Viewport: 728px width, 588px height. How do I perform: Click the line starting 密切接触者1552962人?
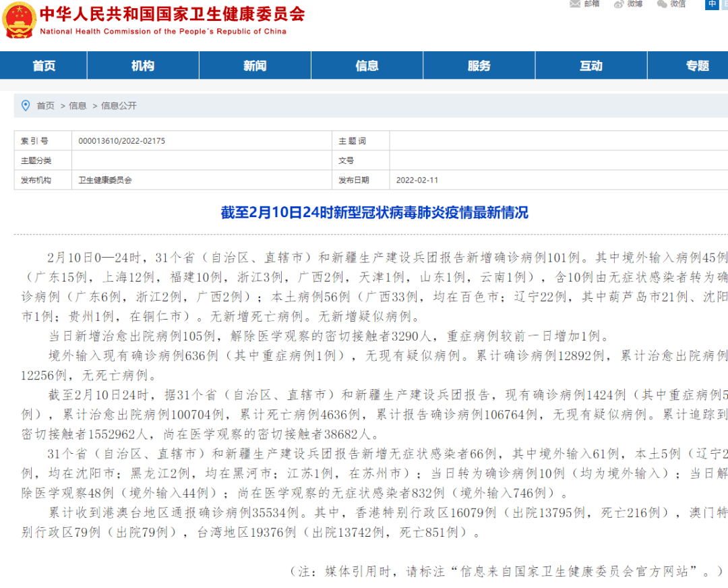(202, 434)
